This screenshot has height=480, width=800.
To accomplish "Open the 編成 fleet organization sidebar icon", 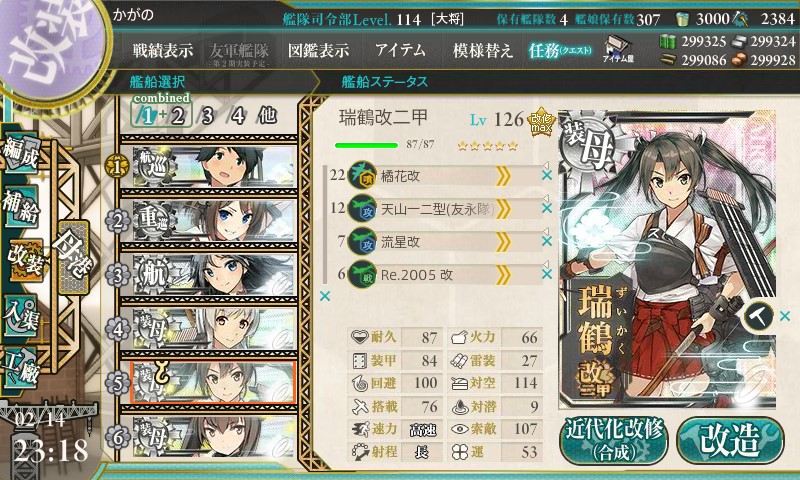I will coord(20,155).
